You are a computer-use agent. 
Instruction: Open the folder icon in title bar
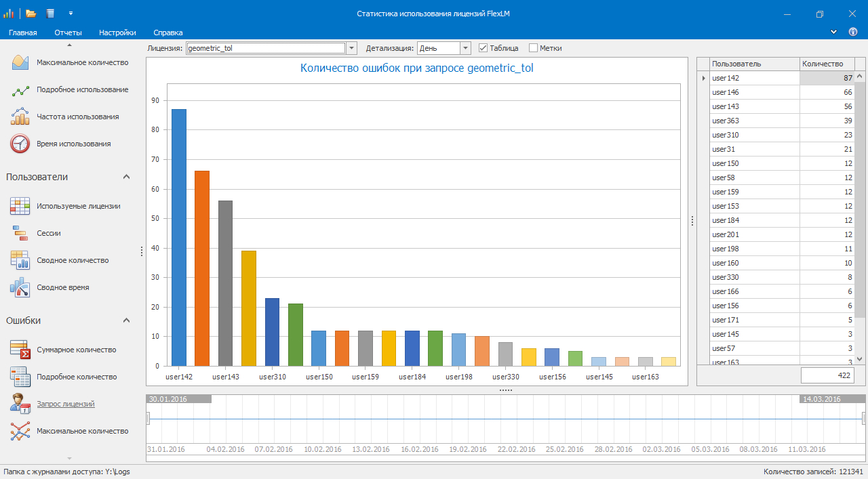click(31, 14)
